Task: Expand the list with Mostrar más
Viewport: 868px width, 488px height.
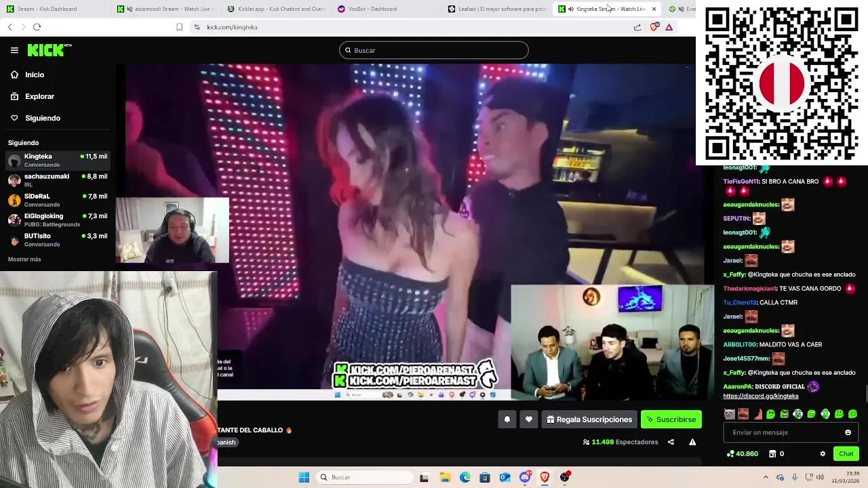Action: [24, 260]
